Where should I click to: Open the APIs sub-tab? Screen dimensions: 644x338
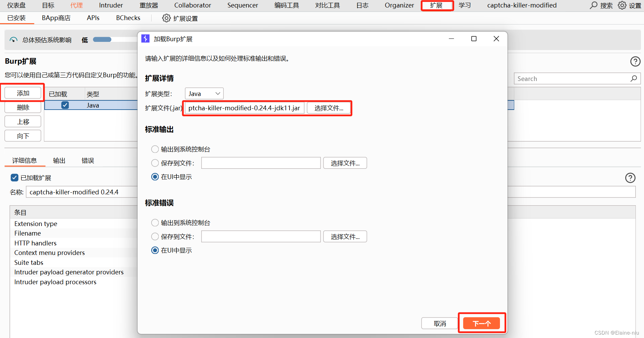pos(93,18)
